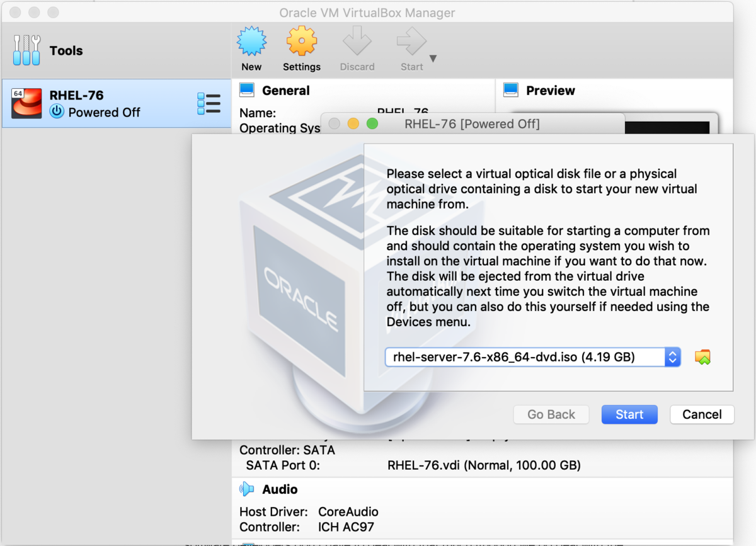
Task: Click the Cancel button in dialog
Action: click(x=702, y=414)
